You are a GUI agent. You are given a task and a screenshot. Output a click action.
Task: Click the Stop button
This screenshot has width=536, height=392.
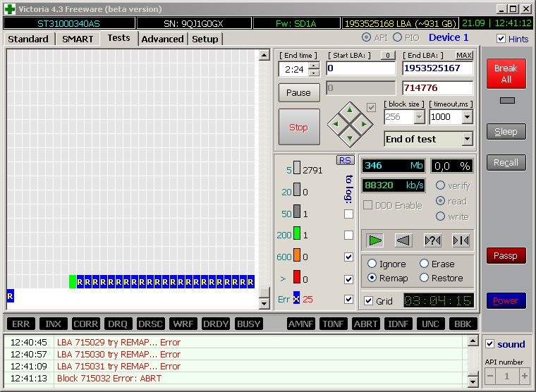[299, 127]
